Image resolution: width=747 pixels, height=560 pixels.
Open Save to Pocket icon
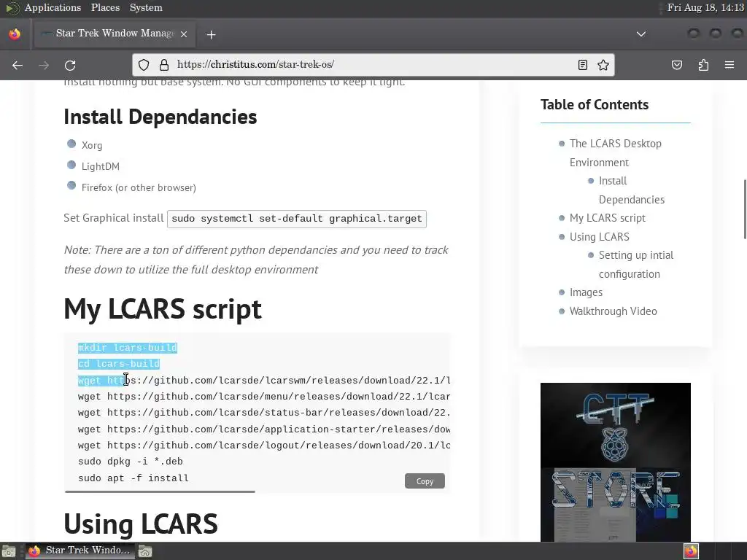pyautogui.click(x=677, y=65)
